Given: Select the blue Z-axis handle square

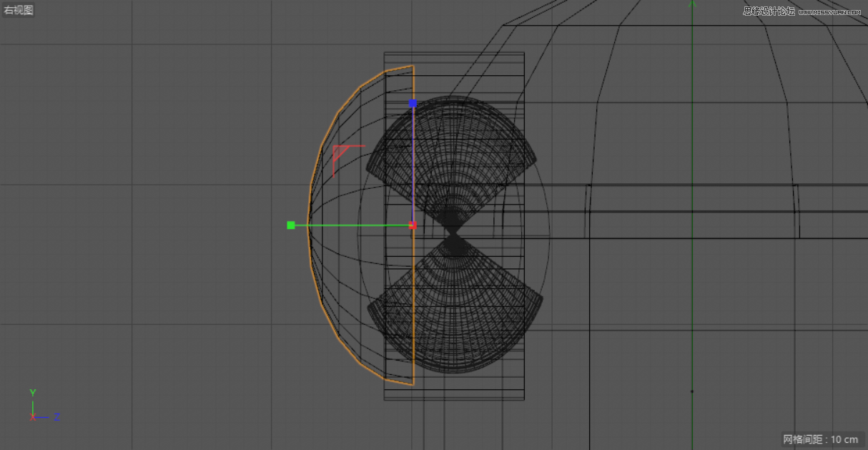Looking at the screenshot, I should pos(413,103).
